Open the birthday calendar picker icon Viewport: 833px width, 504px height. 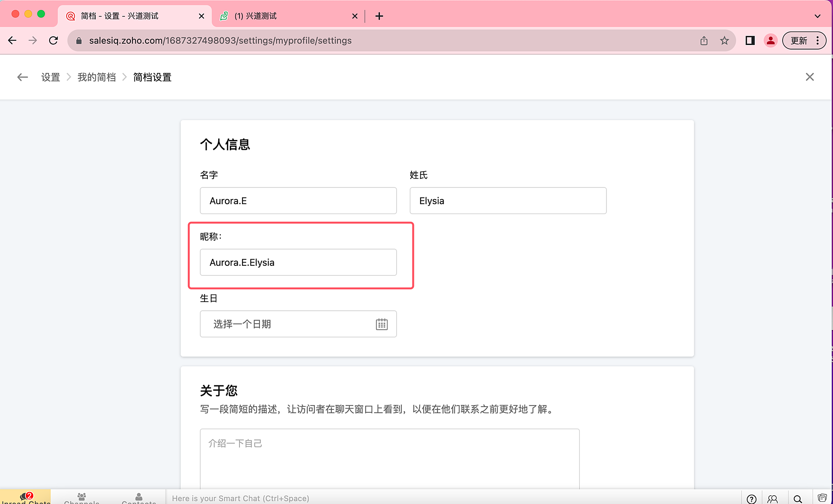[x=382, y=324]
